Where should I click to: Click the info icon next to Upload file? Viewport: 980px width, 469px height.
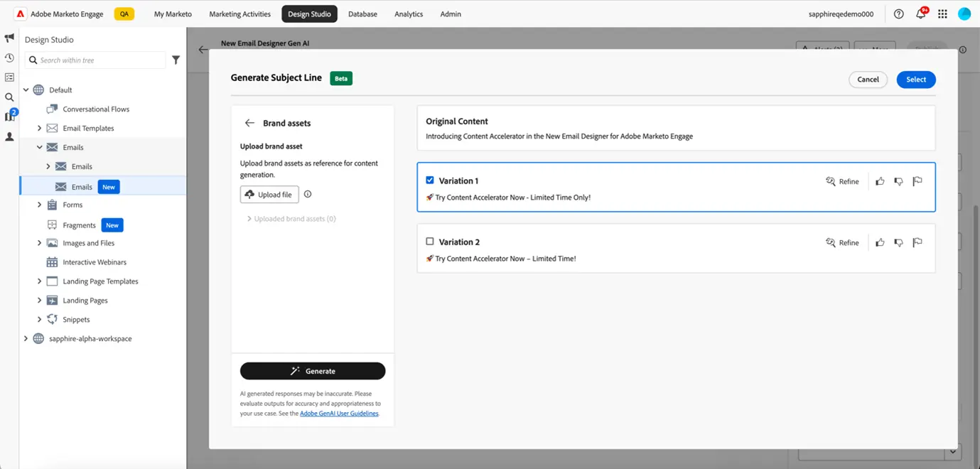pos(308,194)
